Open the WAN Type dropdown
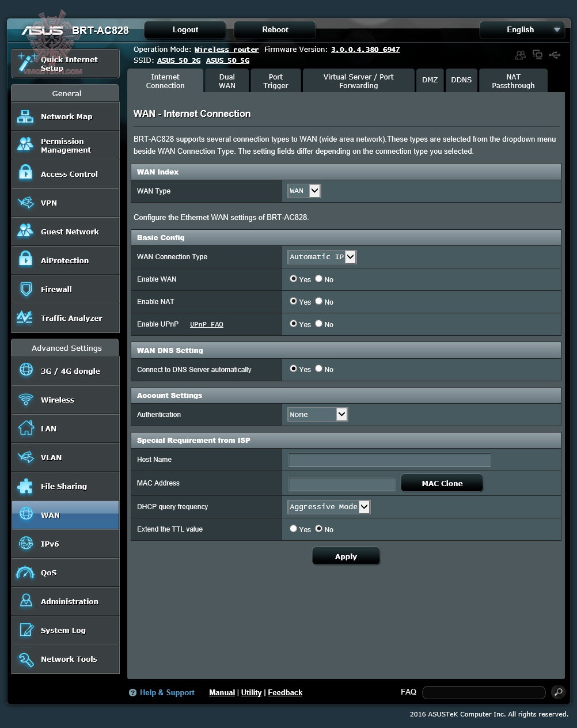Image resolution: width=577 pixels, height=728 pixels. pyautogui.click(x=304, y=191)
